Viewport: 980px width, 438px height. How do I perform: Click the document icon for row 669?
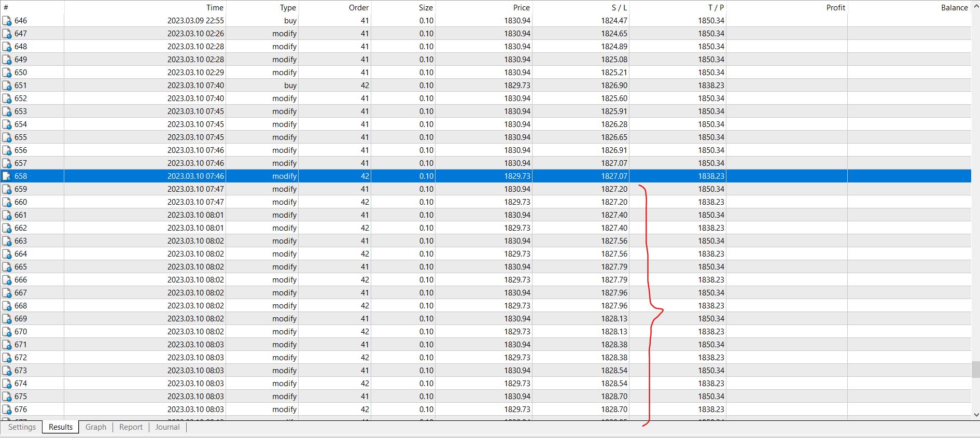coord(7,319)
